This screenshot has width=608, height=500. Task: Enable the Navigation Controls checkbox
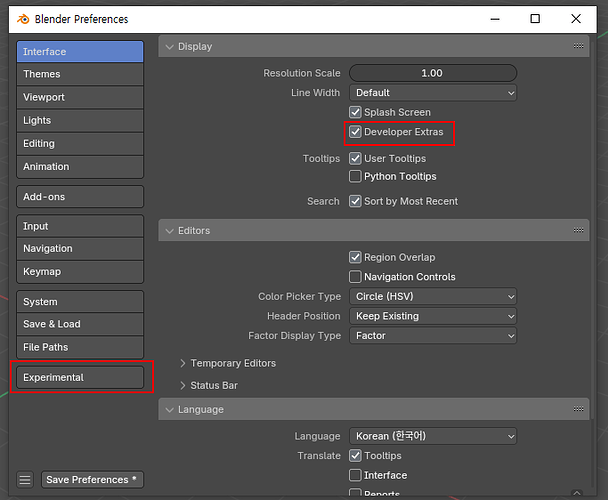pos(355,277)
